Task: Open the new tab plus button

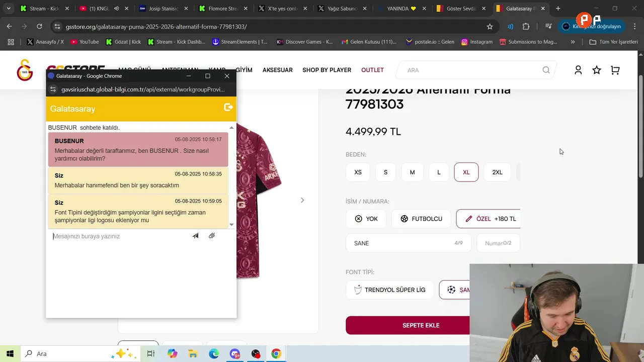Action: tap(558, 9)
